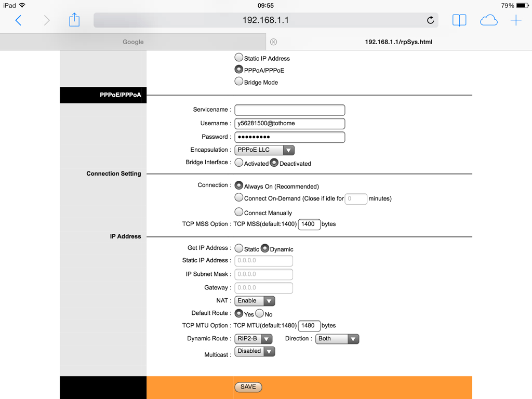Viewport: 532px width, 399px height.
Task: Set Default Route to No
Action: (x=260, y=313)
